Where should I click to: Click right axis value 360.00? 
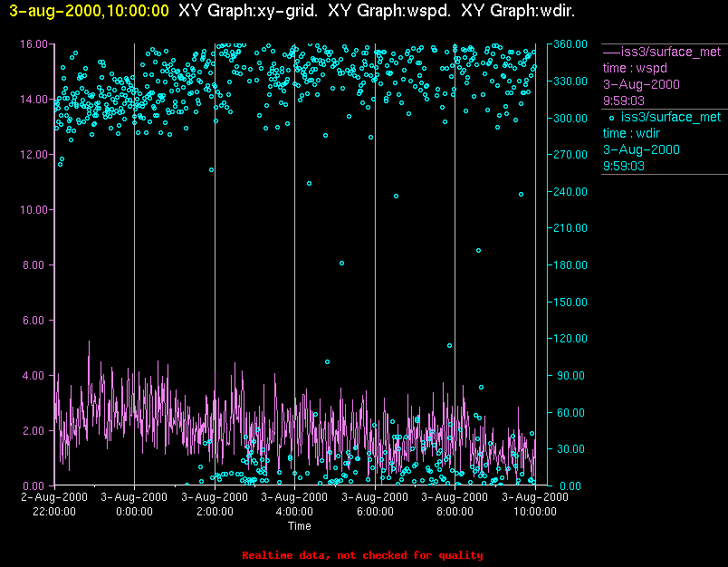[x=570, y=44]
